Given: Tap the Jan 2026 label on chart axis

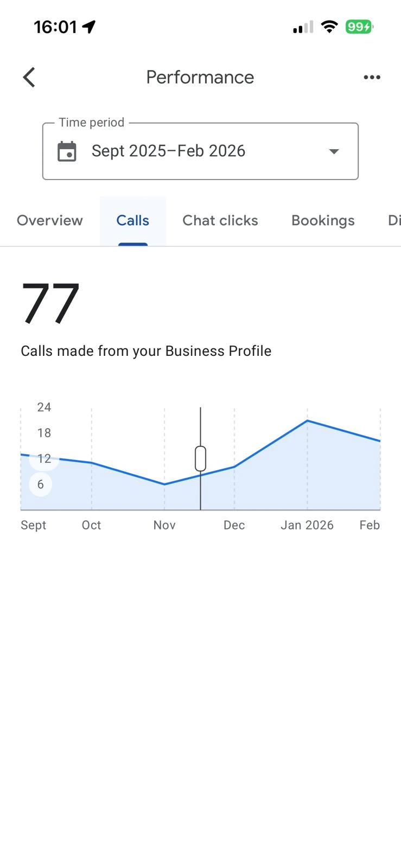Looking at the screenshot, I should 307,525.
